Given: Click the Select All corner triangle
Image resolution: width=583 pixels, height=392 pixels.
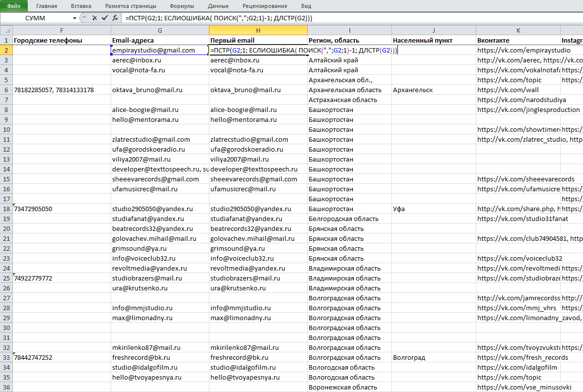Looking at the screenshot, I should click(x=6, y=30).
